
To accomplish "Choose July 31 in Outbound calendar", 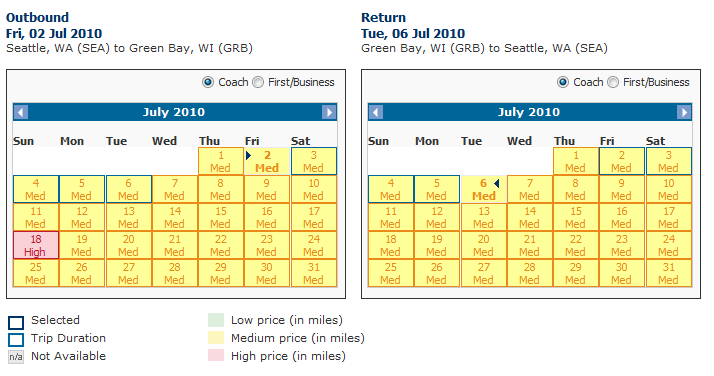I will [314, 273].
